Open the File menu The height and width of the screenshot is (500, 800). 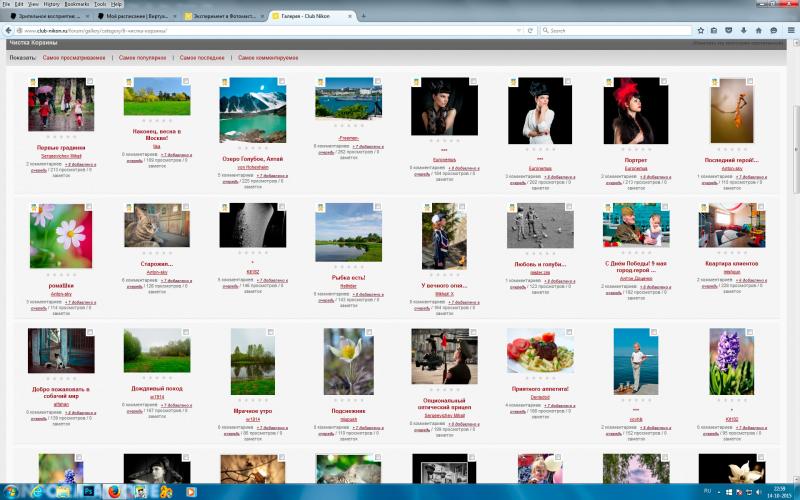tap(6, 4)
